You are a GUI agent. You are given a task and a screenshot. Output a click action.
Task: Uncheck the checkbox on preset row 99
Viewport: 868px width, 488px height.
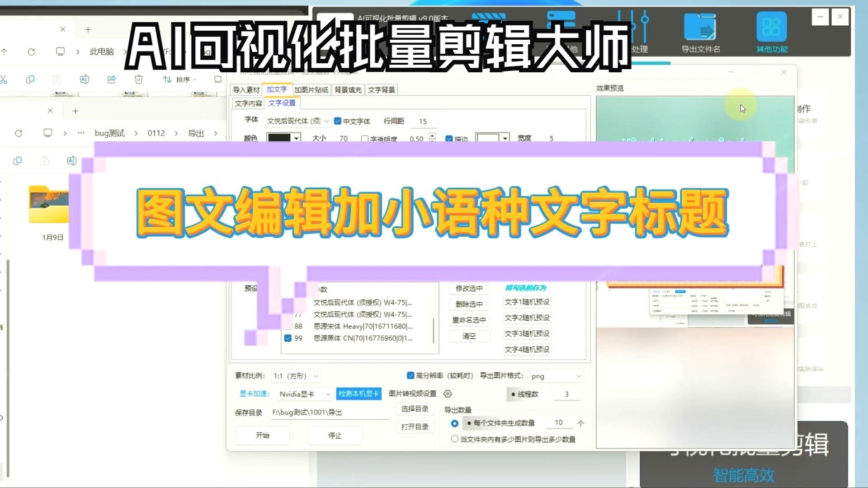[x=288, y=338]
